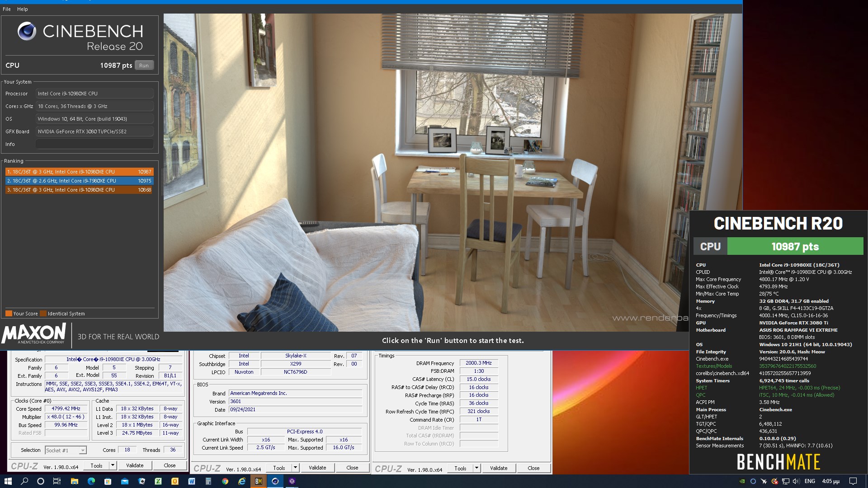
Task: Open File Explorer from the taskbar
Action: click(x=74, y=481)
